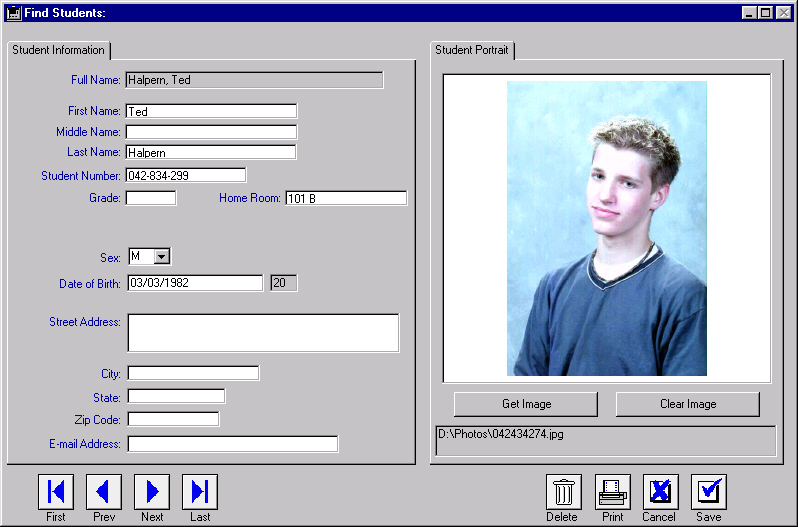Click the student portrait photo

click(x=607, y=228)
